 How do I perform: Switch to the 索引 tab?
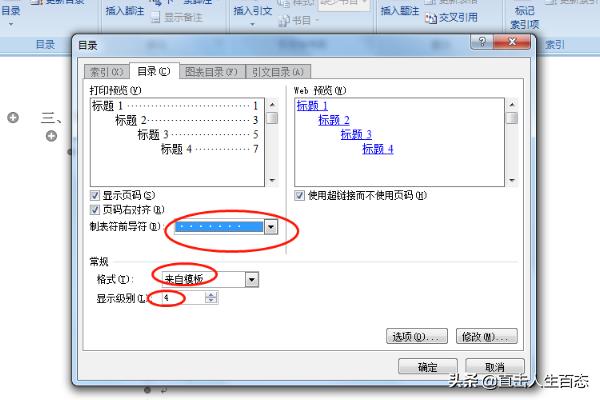coord(107,72)
